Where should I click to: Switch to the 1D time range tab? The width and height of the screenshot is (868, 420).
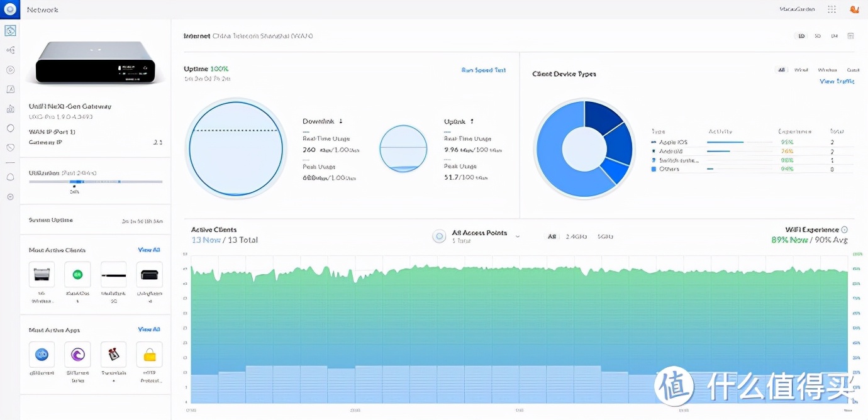pos(801,36)
